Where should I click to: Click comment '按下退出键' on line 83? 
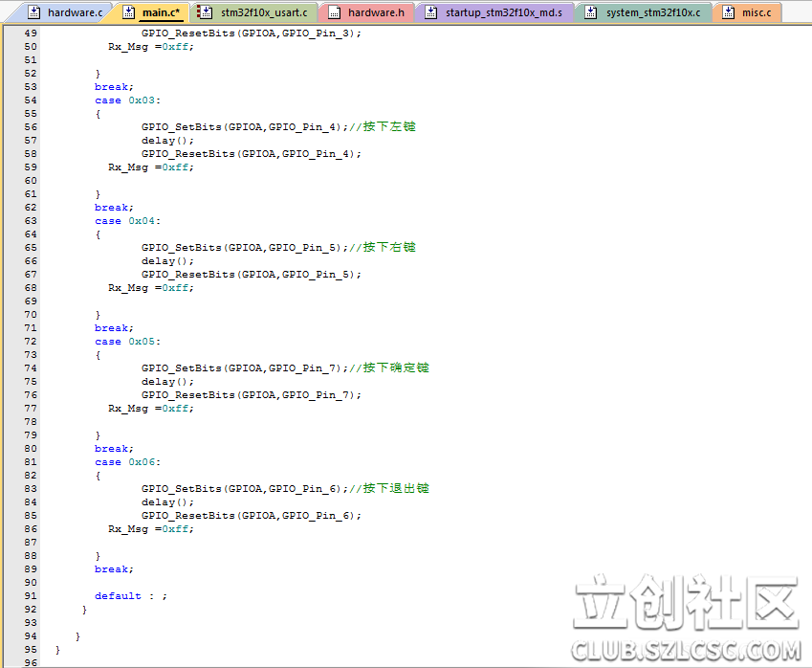(396, 489)
